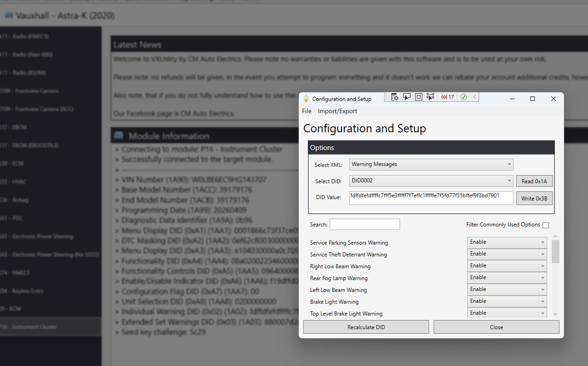This screenshot has width=588, height=366.
Task: Click the Read 0x1A button
Action: (x=534, y=181)
